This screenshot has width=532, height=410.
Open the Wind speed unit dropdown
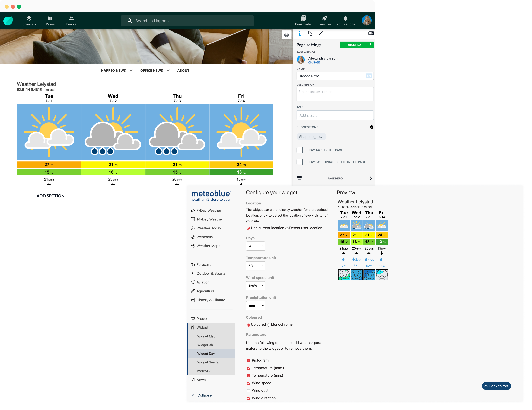pos(255,286)
